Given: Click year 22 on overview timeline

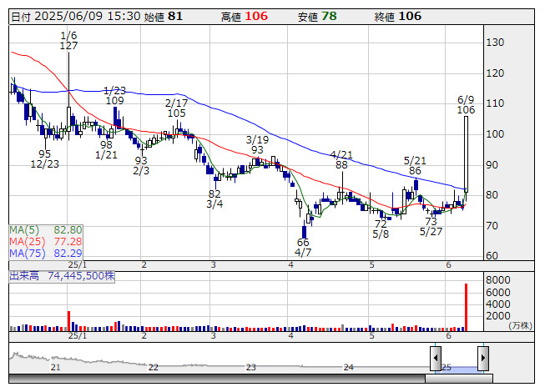Looking at the screenshot, I should tap(153, 367).
